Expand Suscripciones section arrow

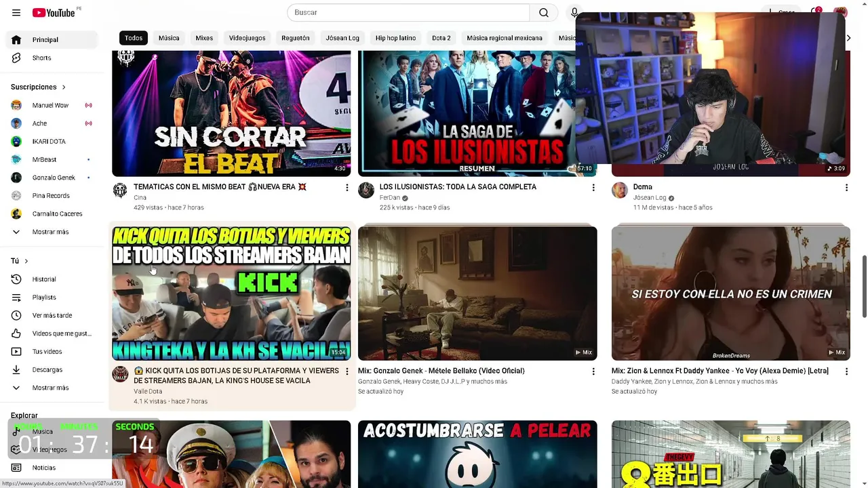pos(64,87)
